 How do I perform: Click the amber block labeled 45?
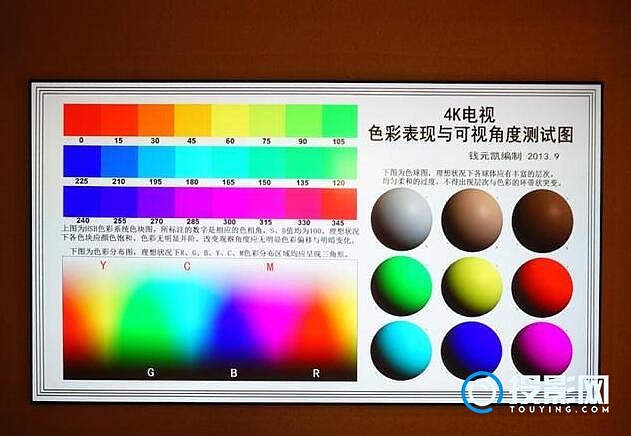(x=193, y=120)
